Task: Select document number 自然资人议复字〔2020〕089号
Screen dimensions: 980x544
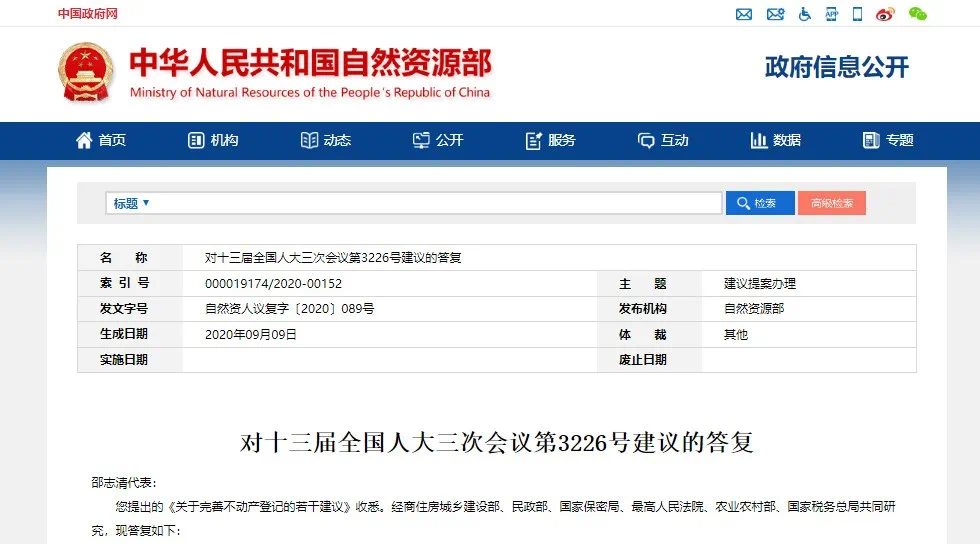Action: pyautogui.click(x=289, y=309)
